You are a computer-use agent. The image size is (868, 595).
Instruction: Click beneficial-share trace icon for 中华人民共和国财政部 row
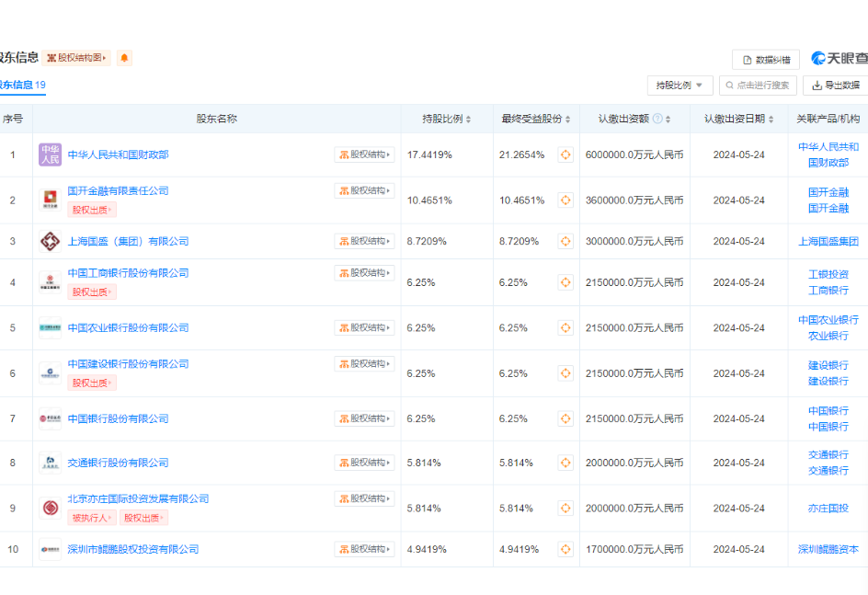click(565, 155)
